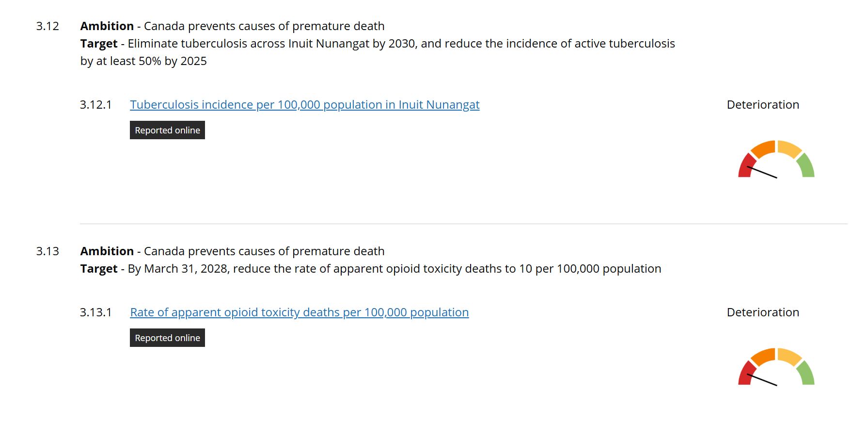The image size is (868, 425).
Task: Click the black needle on the opioid gauge
Action: coord(766,381)
